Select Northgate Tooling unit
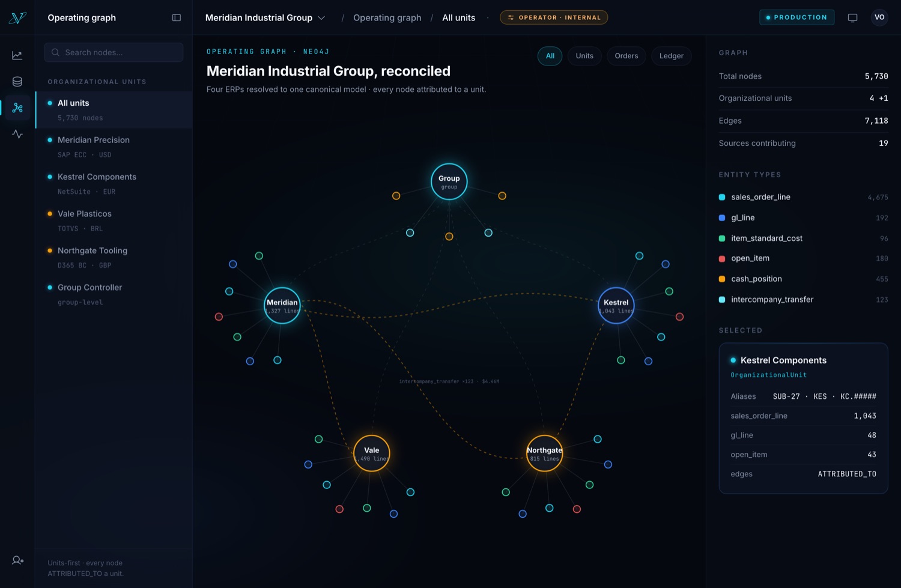The image size is (901, 588). point(114,257)
